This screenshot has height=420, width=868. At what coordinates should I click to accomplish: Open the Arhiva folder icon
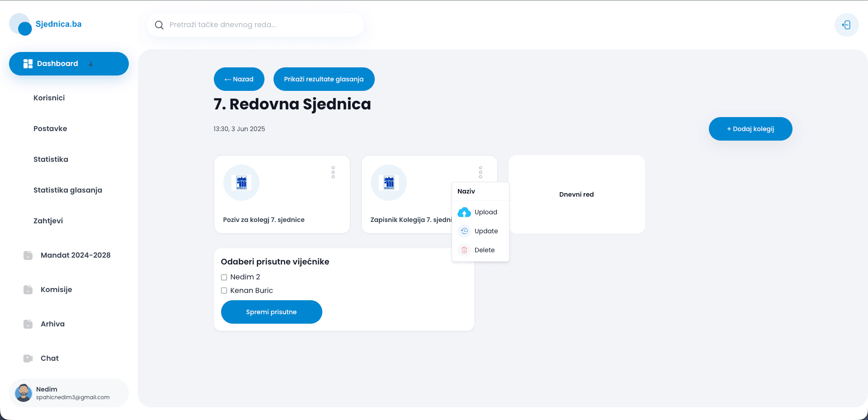point(28,324)
